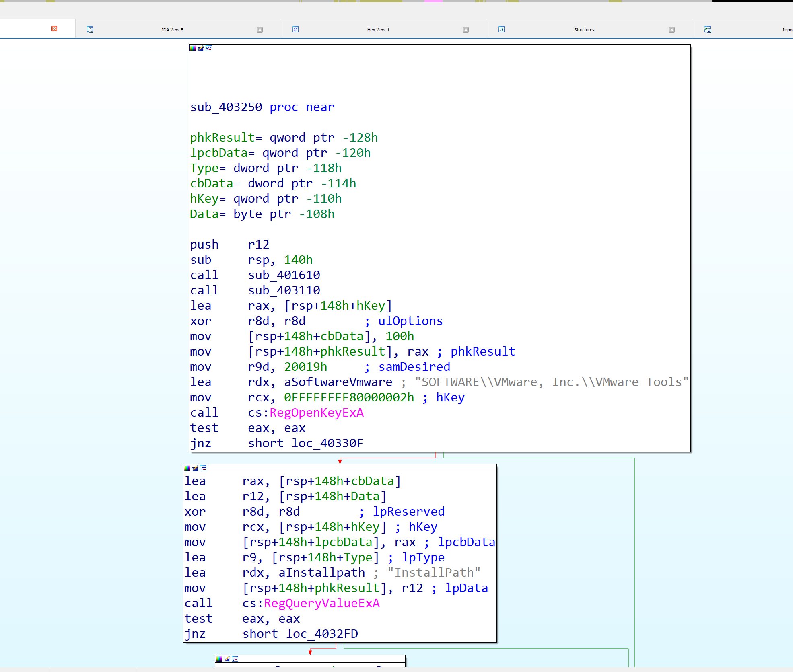The image size is (793, 672).
Task: Close the Hex View-1 tab
Action: [466, 30]
